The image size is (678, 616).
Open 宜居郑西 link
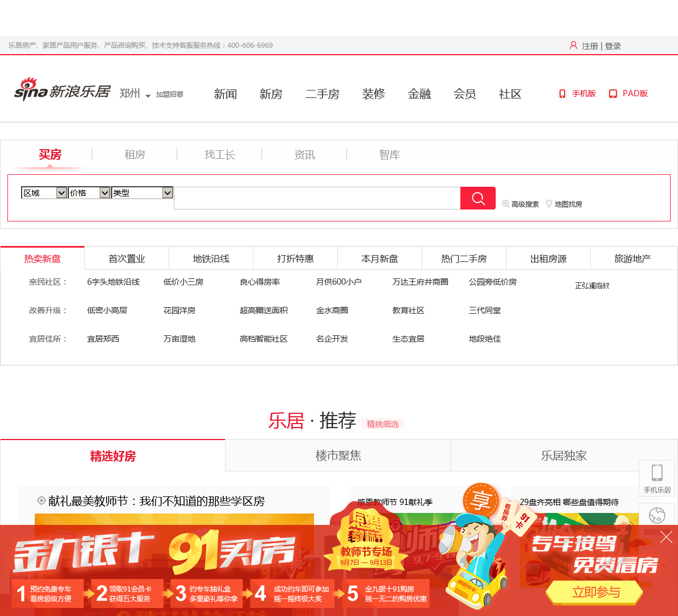103,339
